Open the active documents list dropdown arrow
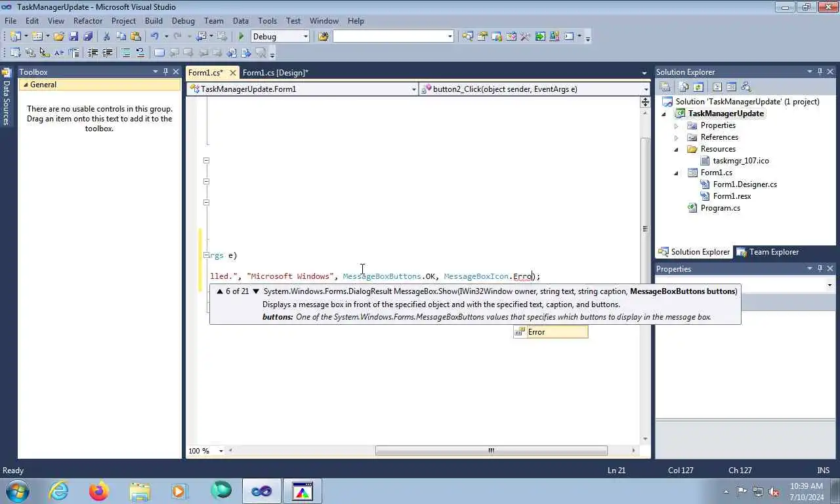840x504 pixels. pos(644,73)
